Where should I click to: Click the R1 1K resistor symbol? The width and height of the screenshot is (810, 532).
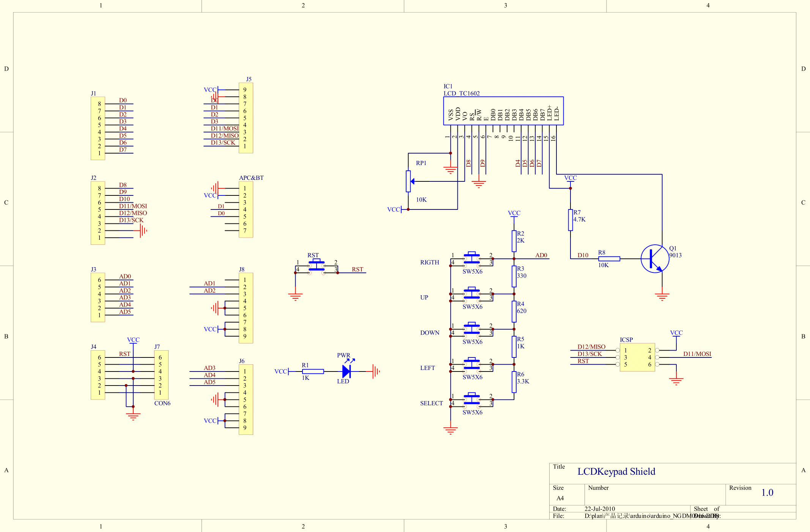click(x=313, y=371)
